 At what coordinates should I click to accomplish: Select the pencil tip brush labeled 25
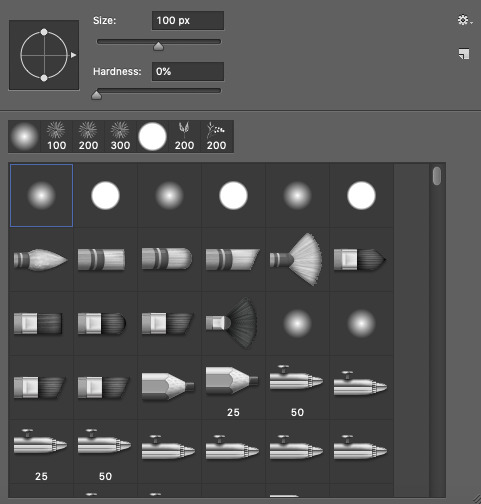[233, 388]
